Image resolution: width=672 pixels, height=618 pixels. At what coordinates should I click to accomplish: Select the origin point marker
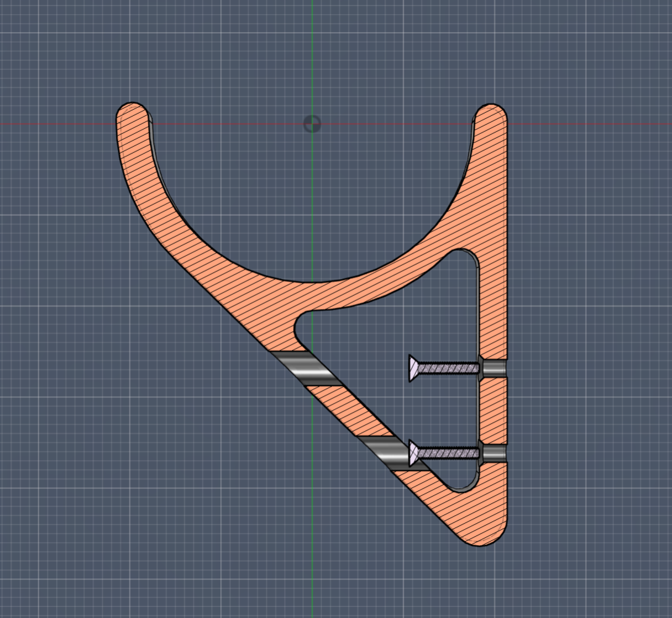(312, 124)
